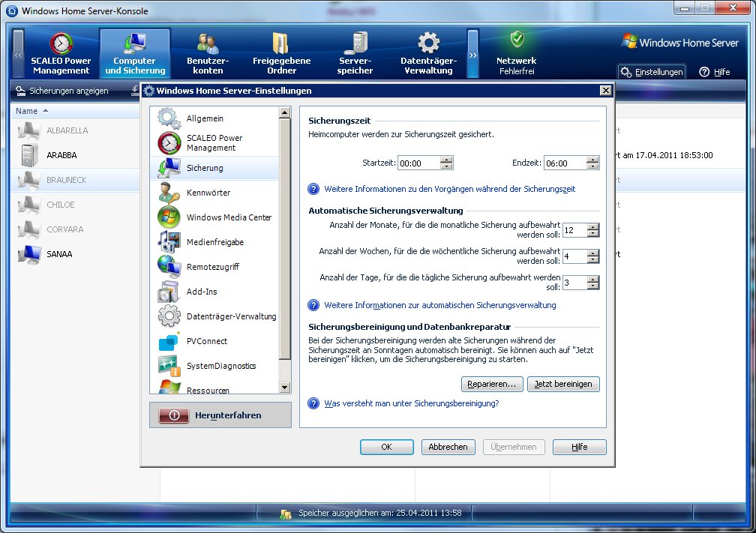Image resolution: width=756 pixels, height=533 pixels.
Task: Select the CORVARA computer icon
Action: point(29,229)
